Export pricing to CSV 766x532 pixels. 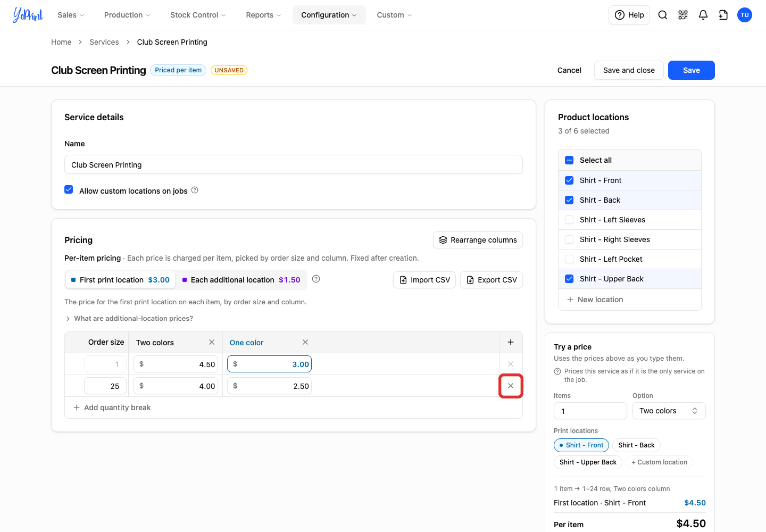[x=492, y=280]
